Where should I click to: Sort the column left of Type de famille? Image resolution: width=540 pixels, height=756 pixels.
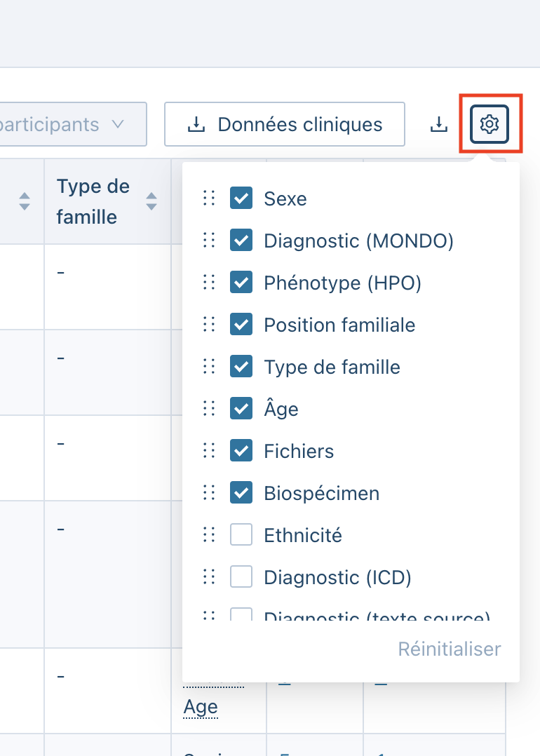click(25, 202)
